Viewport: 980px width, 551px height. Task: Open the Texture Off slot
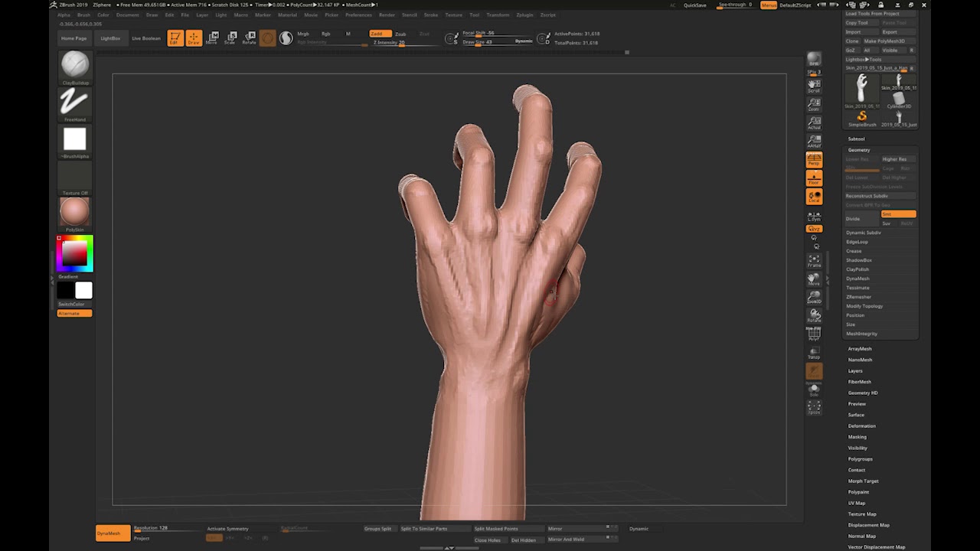pos(75,176)
